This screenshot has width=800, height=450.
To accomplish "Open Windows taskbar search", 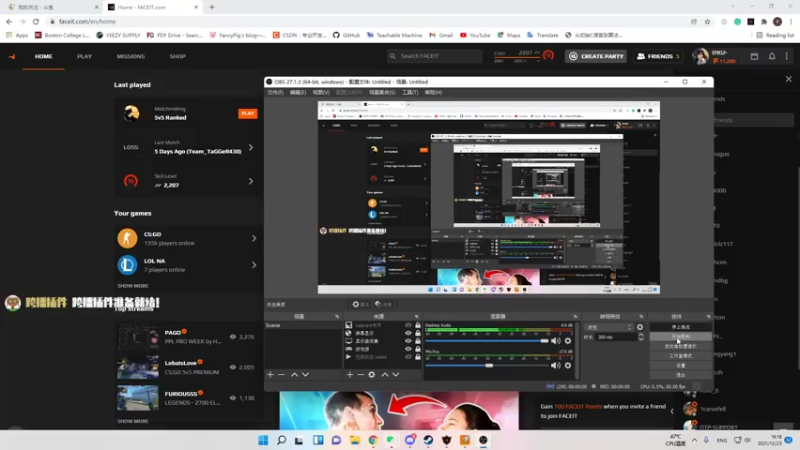I will [281, 440].
